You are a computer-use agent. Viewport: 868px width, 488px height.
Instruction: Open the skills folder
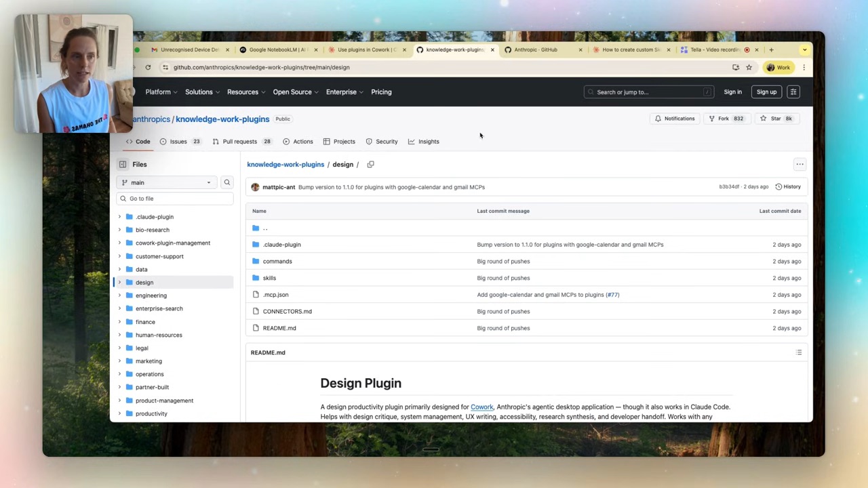[269, 278]
